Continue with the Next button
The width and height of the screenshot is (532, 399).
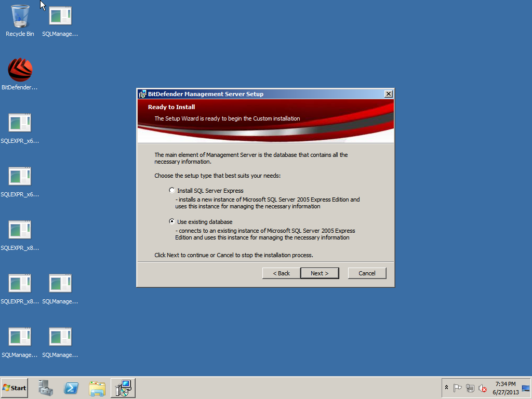[x=320, y=273]
